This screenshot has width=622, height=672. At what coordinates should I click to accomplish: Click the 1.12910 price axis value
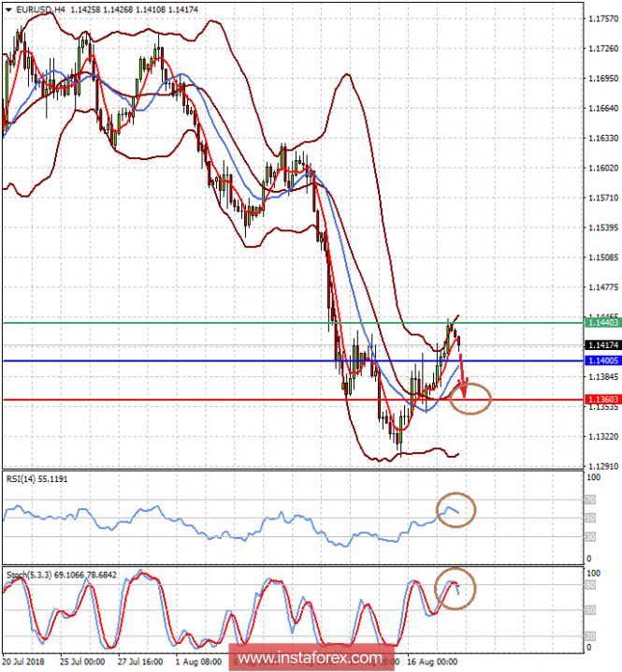(x=603, y=466)
